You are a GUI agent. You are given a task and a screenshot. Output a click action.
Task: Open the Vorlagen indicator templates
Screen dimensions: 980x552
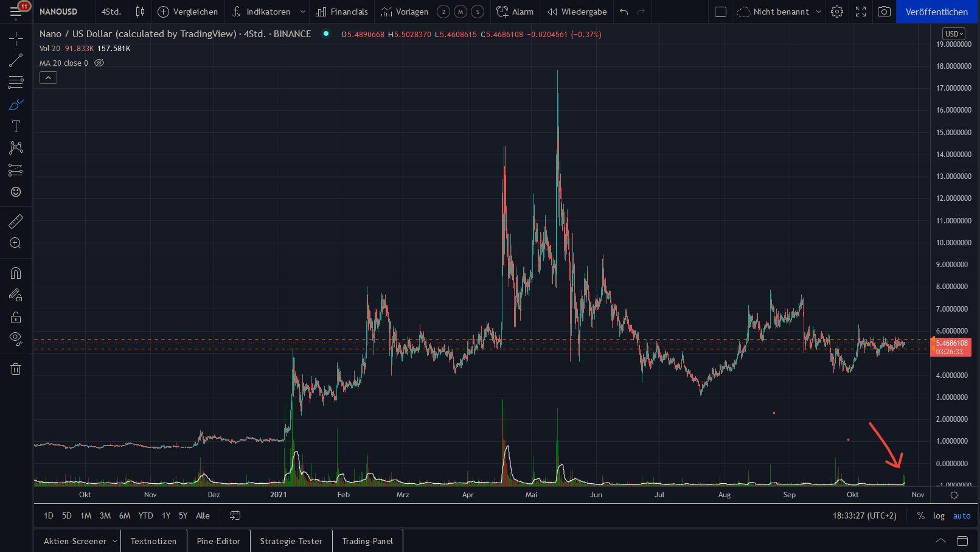coord(405,12)
